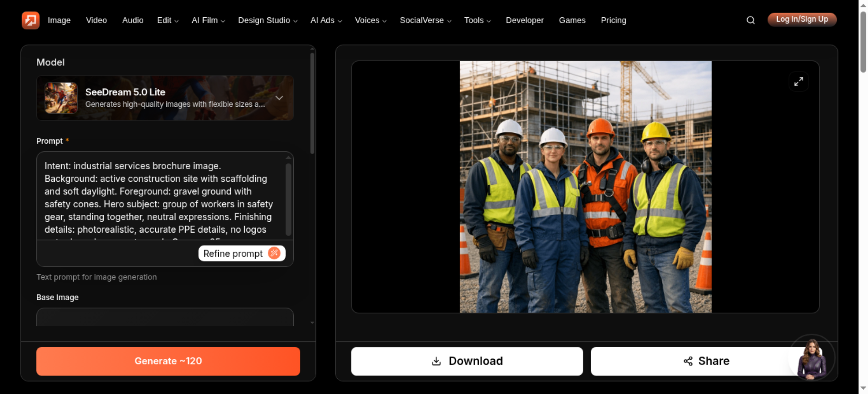
Task: Switch to the Audio section
Action: 133,20
